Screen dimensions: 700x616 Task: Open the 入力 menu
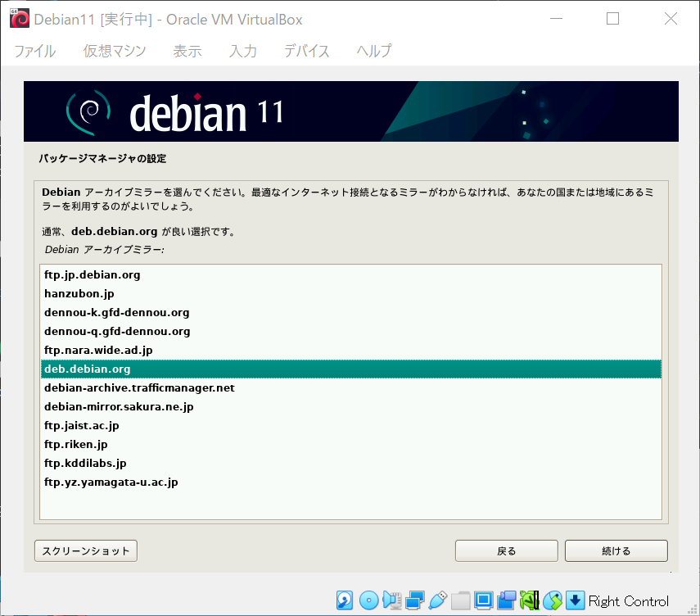tap(243, 51)
